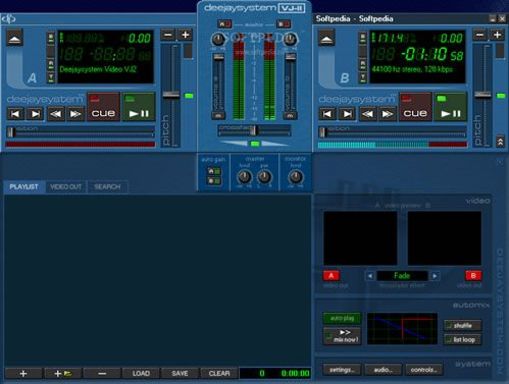The height and width of the screenshot is (384, 509).
Task: Fast forward deck B
Action: (x=387, y=114)
